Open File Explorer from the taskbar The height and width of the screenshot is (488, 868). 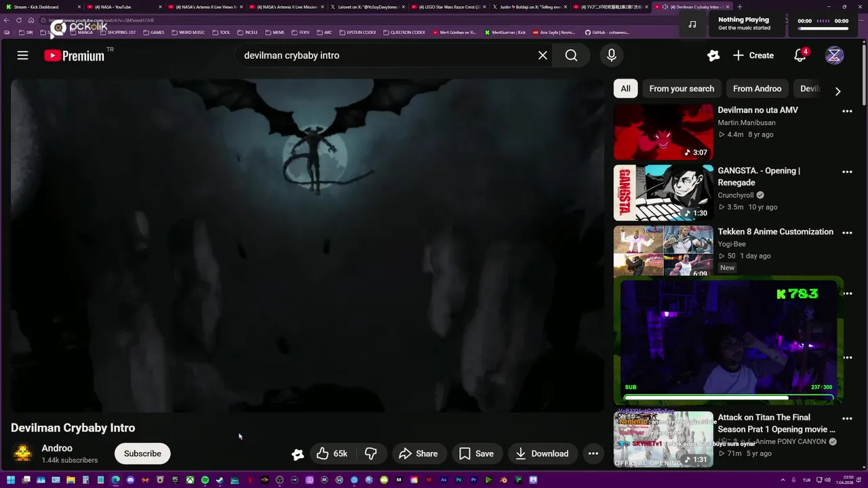pyautogui.click(x=71, y=480)
